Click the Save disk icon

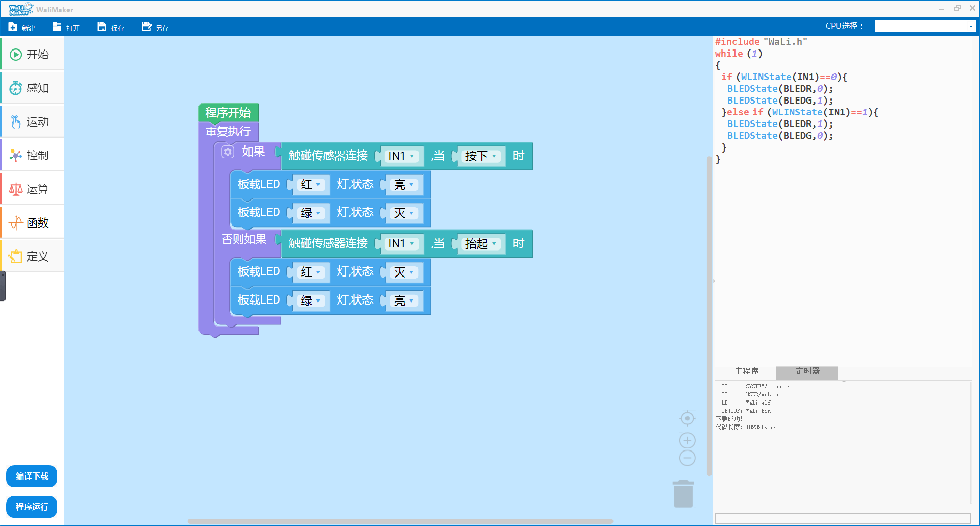click(102, 27)
